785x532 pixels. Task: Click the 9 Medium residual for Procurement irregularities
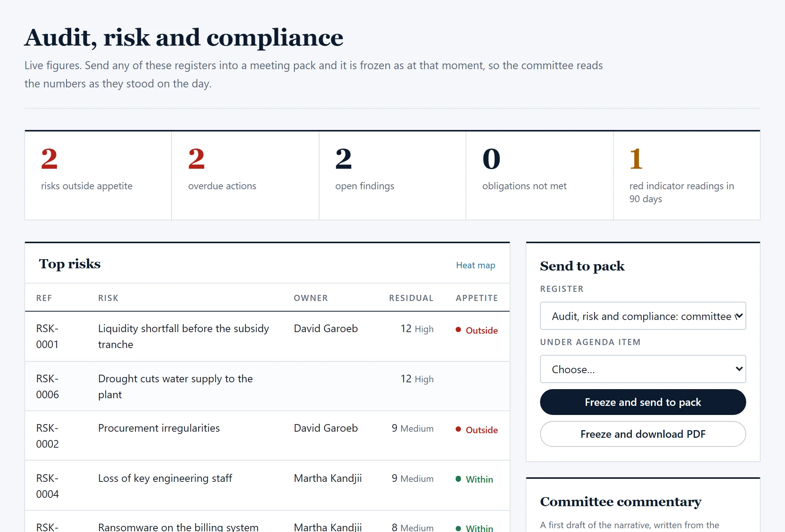click(x=413, y=428)
